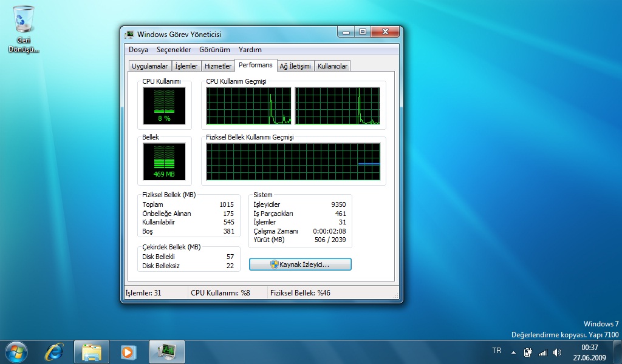This screenshot has width=622, height=364.
Task: Switch to the Uygulamalar tab
Action: point(150,66)
